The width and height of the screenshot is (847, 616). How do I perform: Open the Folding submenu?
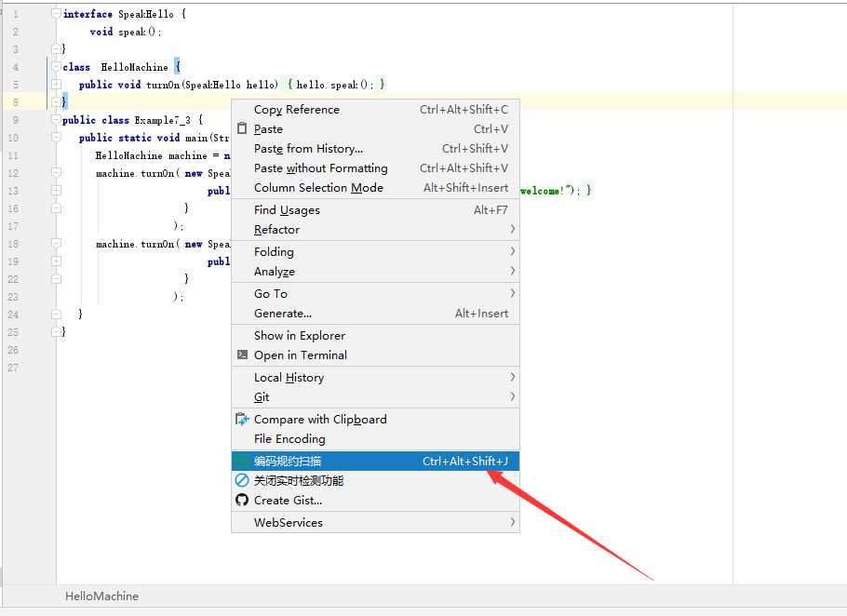tap(375, 251)
